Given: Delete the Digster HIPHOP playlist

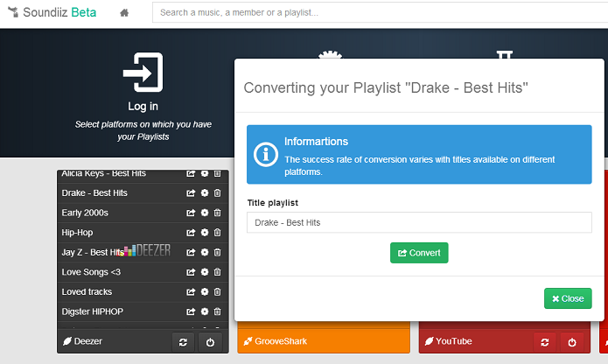Looking at the screenshot, I should [x=218, y=311].
